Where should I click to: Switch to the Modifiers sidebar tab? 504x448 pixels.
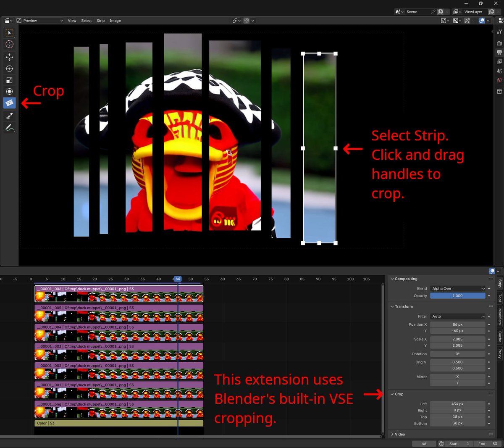tap(500, 316)
